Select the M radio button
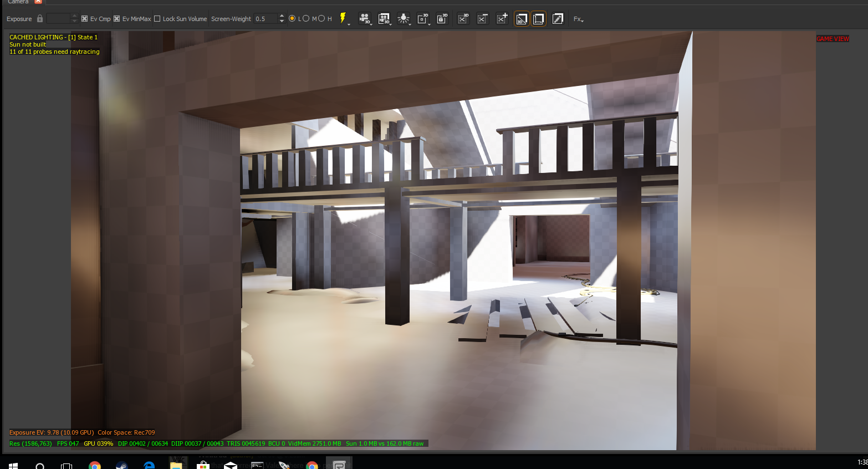 click(306, 19)
